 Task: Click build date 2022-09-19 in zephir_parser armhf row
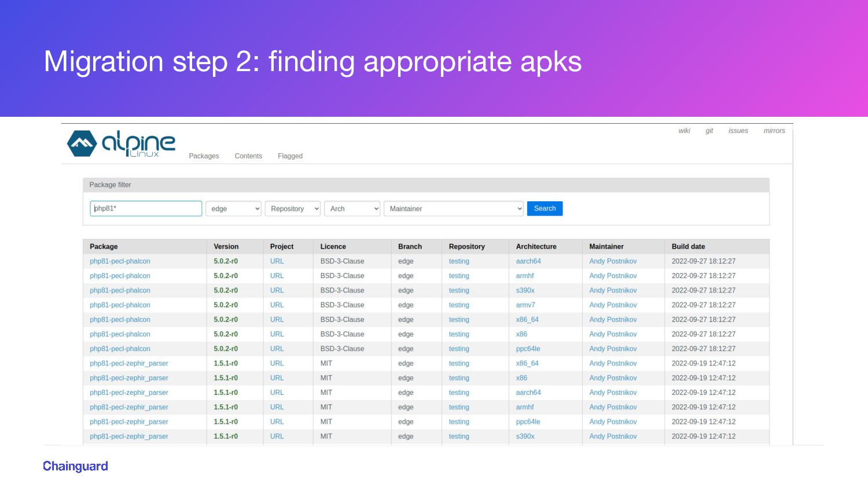tap(704, 407)
